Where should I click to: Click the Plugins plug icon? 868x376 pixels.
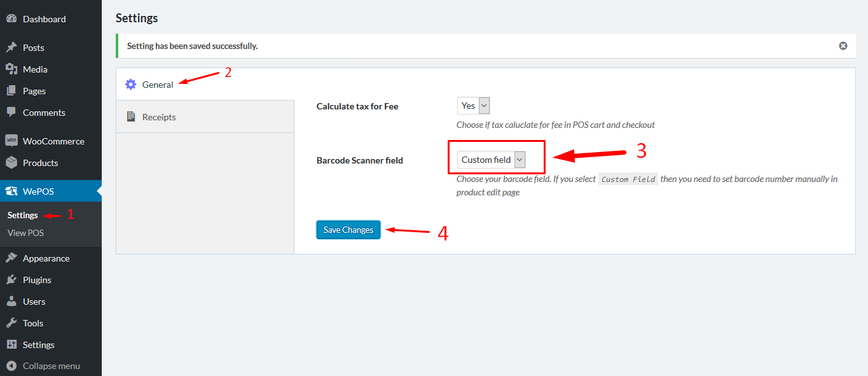pos(11,279)
